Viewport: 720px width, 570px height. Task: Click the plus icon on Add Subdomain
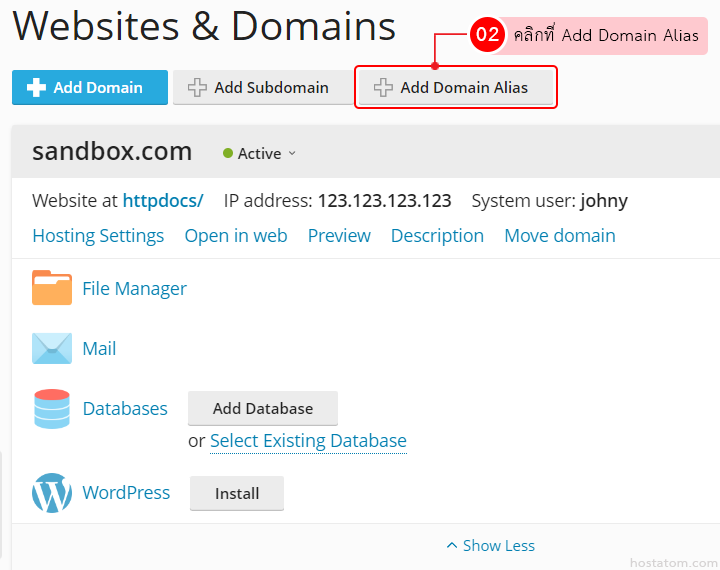pyautogui.click(x=198, y=88)
